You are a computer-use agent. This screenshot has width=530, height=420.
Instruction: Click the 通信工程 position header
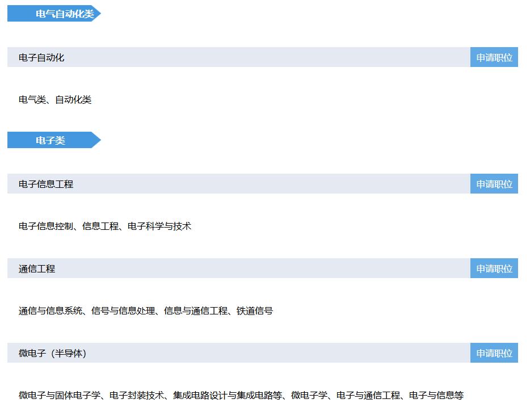38,268
